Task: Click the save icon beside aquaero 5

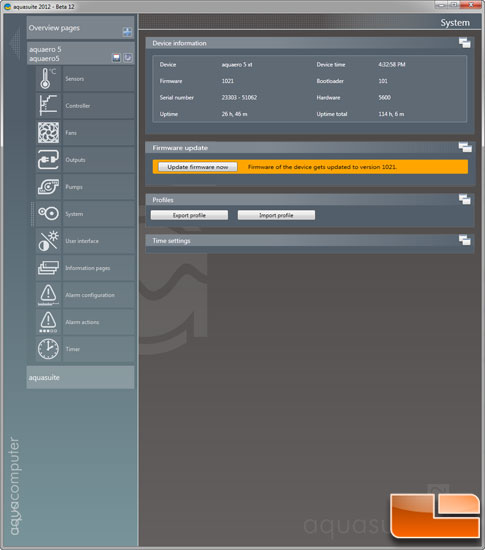Action: [x=116, y=58]
